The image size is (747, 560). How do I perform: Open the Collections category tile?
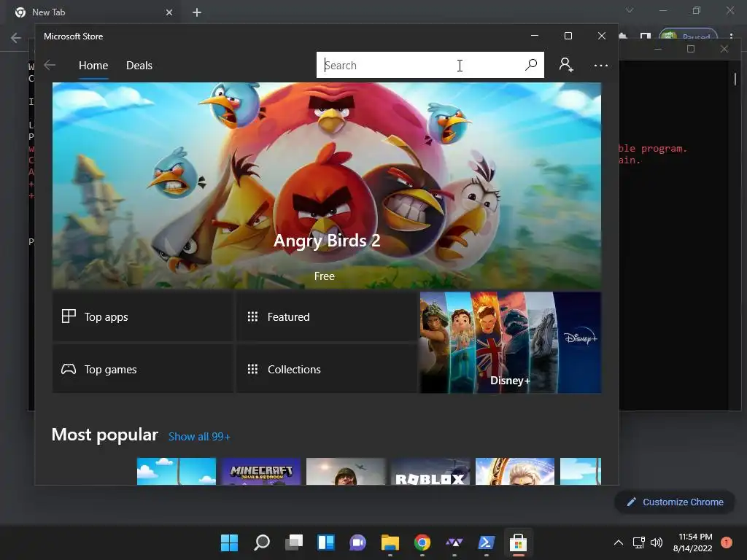pos(327,369)
